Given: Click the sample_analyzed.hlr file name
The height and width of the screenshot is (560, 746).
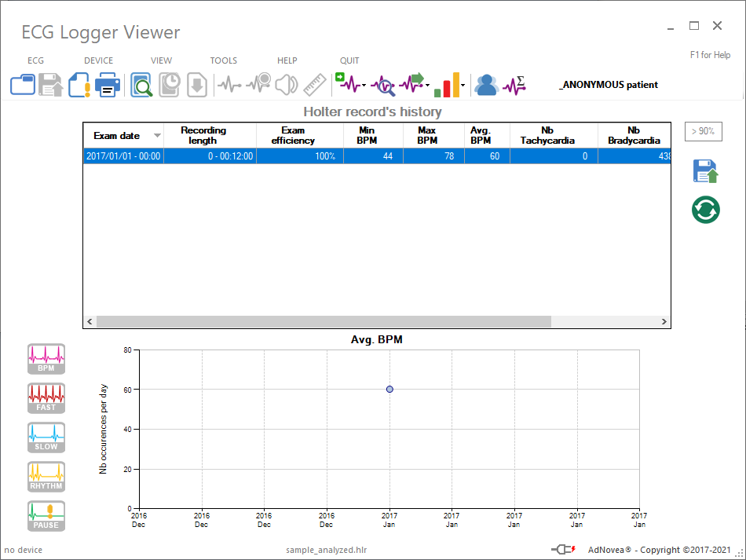Looking at the screenshot, I should pos(327,550).
